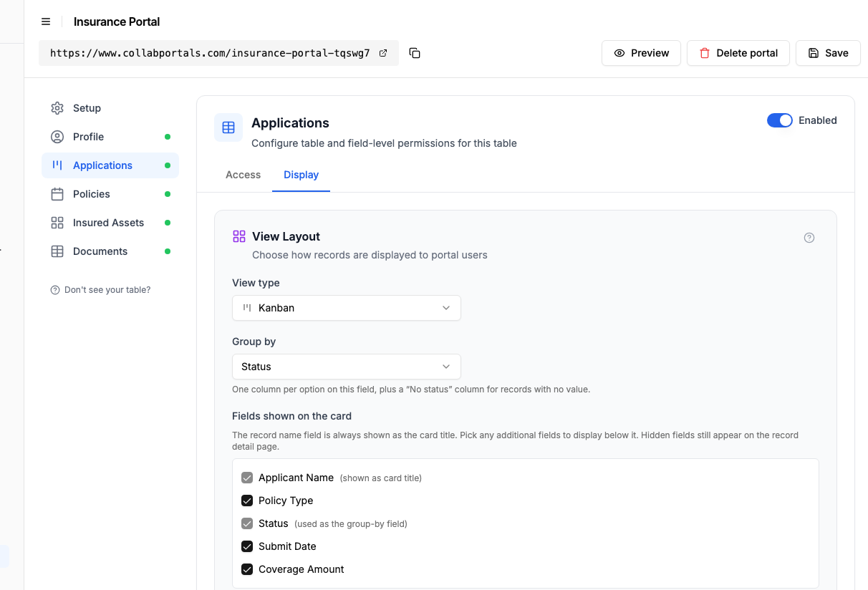Image resolution: width=868 pixels, height=590 pixels.
Task: Open Setup in the sidebar
Action: coord(110,108)
